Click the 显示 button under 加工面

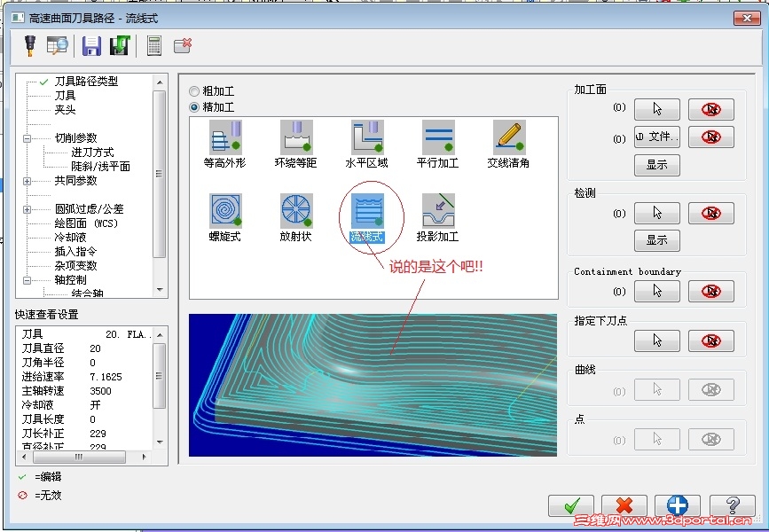657,165
